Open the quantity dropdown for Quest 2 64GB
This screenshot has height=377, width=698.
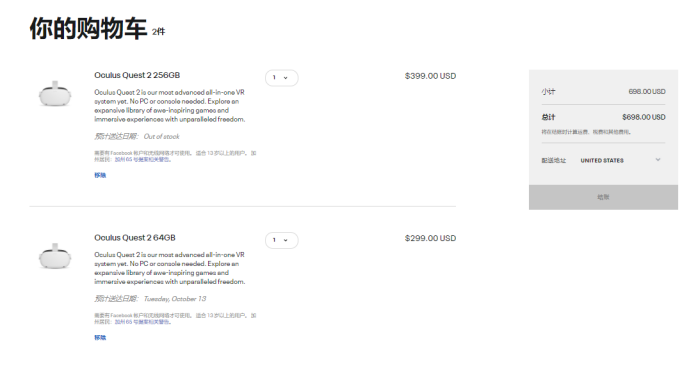pyautogui.click(x=281, y=240)
